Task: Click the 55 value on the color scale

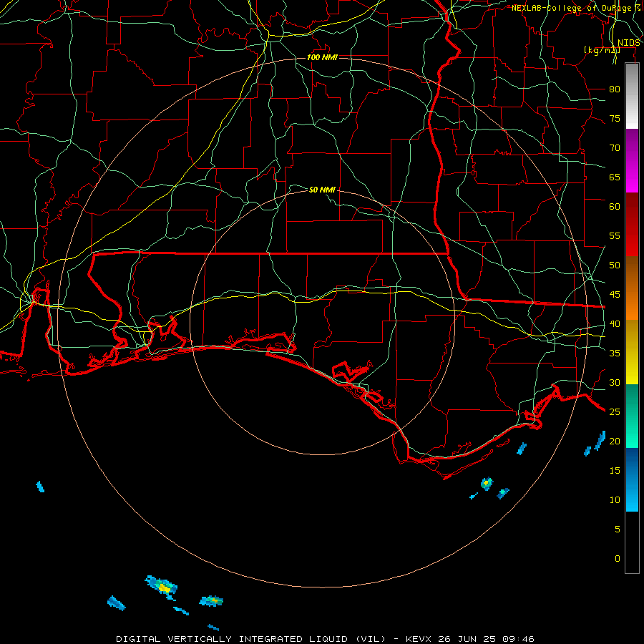Action: [615, 235]
